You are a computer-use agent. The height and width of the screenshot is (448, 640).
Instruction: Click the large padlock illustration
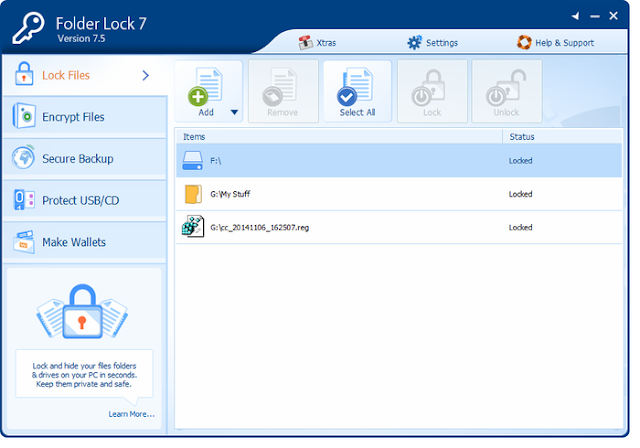pyautogui.click(x=82, y=312)
